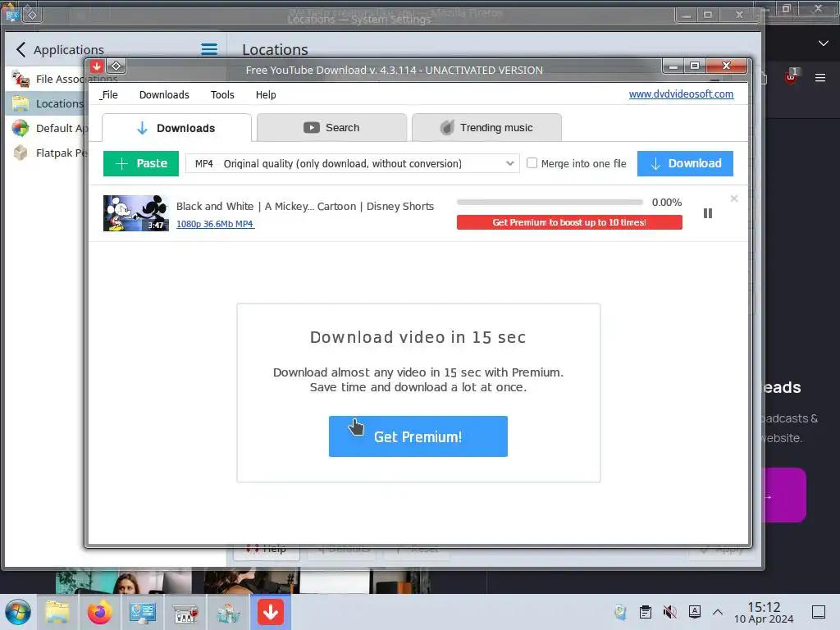Switch to the Search tab
Viewport: 840px width, 630px height.
tap(331, 127)
